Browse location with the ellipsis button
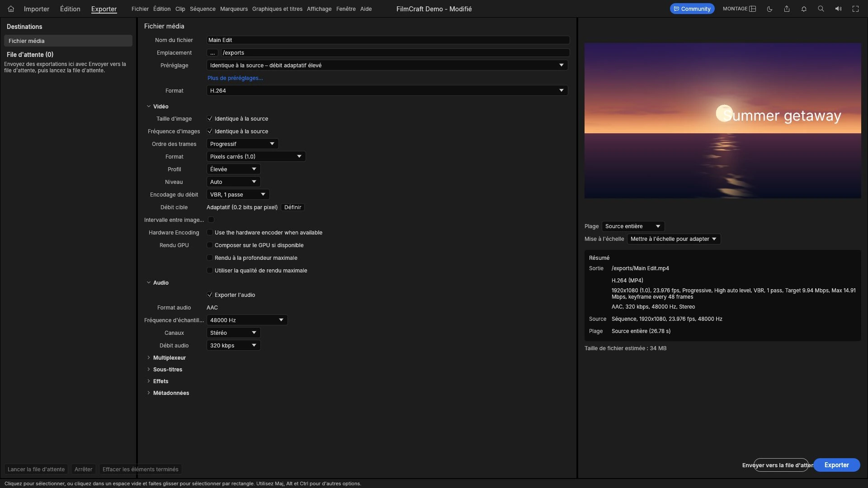Screen dimensions: 868x488 [212, 53]
